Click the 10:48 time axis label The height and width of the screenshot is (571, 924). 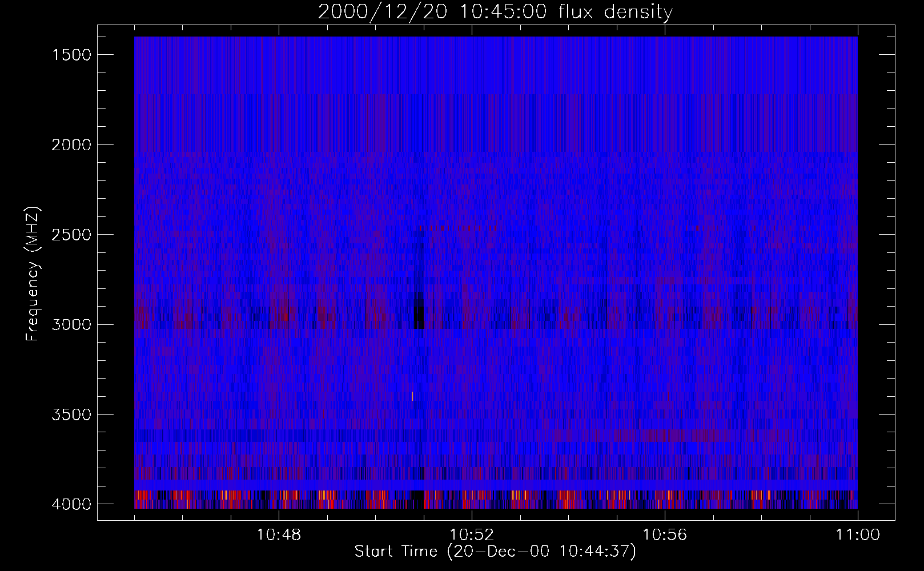279,535
